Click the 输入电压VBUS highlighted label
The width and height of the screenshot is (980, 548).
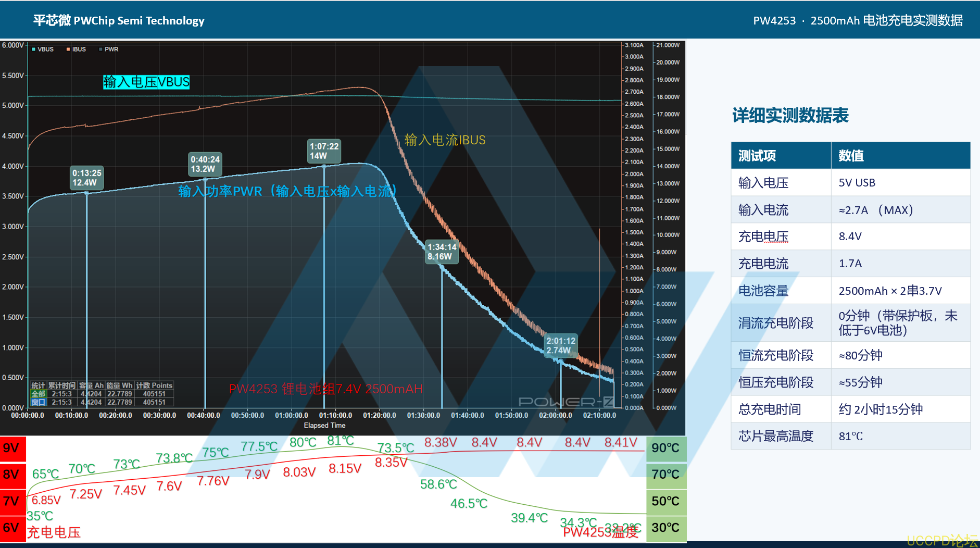coord(146,82)
